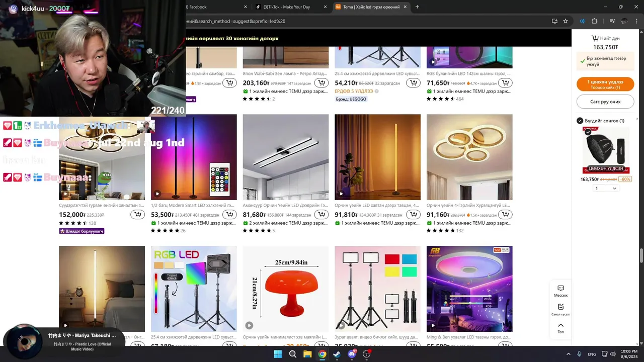Open the 132 reviews rating row
644x362 pixels.
[x=445, y=231]
